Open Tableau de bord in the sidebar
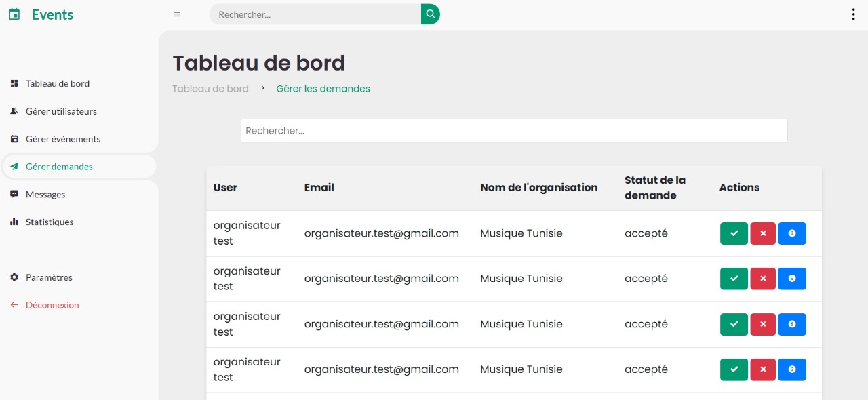 [x=58, y=83]
